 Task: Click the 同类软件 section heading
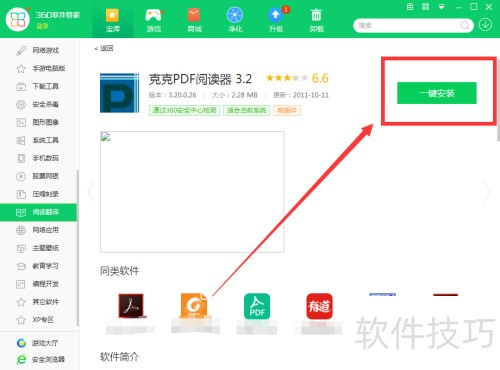pyautogui.click(x=119, y=271)
